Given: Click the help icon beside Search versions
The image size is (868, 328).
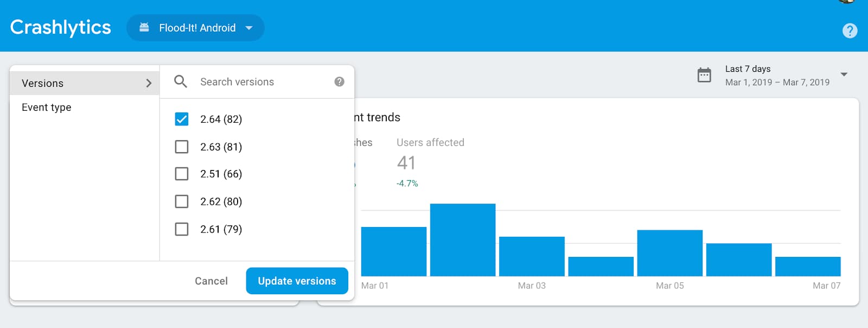Looking at the screenshot, I should [339, 81].
